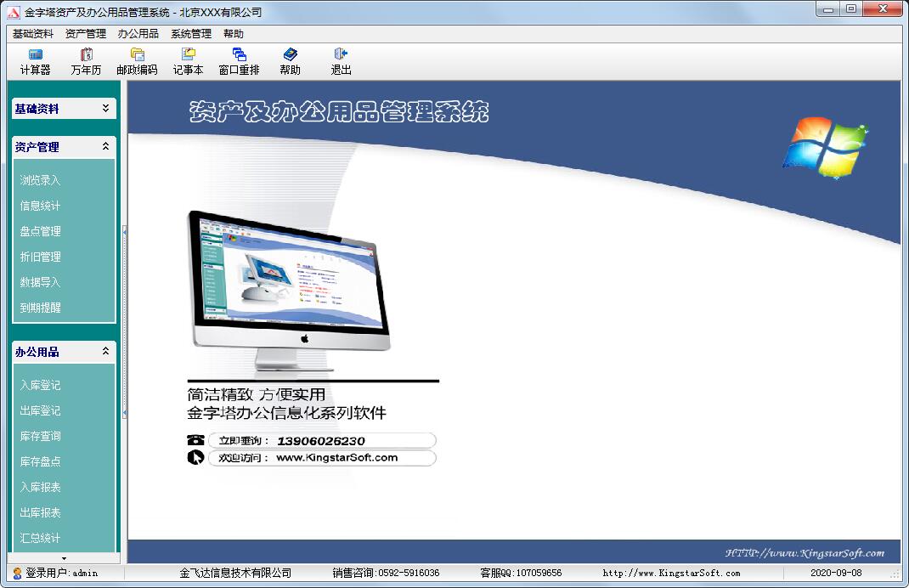Image resolution: width=909 pixels, height=588 pixels.
Task: Click the 登录用户:admin status entry
Action: click(61, 573)
